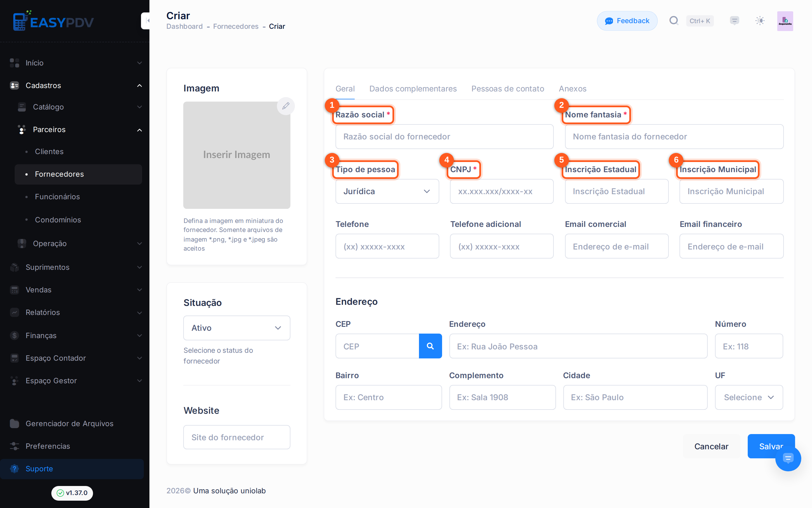Click the Salvar button
Image resolution: width=812 pixels, height=508 pixels.
771,446
